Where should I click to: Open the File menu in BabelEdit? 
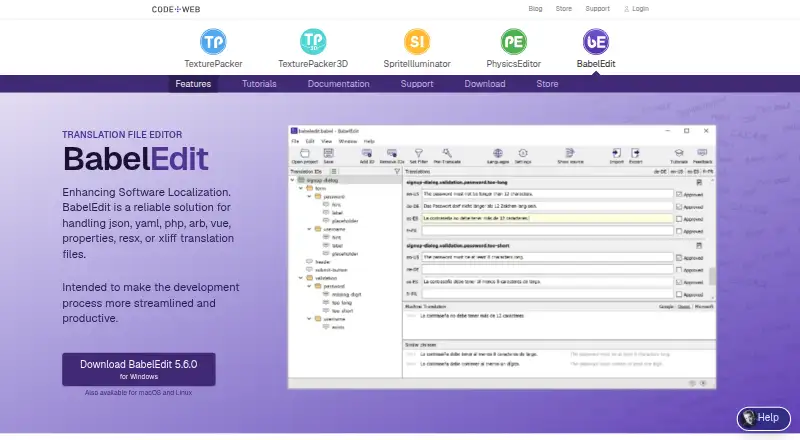coord(295,141)
